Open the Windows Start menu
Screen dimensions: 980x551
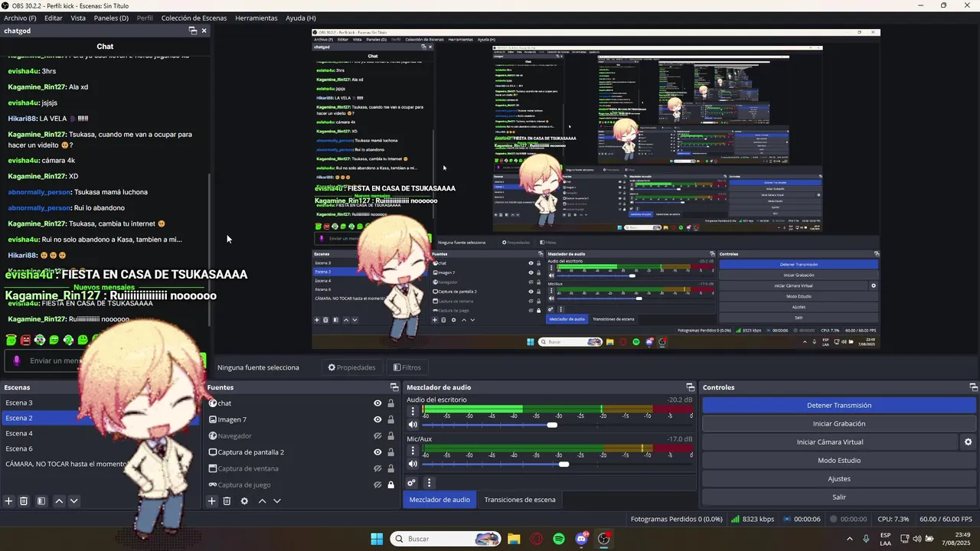pyautogui.click(x=377, y=539)
